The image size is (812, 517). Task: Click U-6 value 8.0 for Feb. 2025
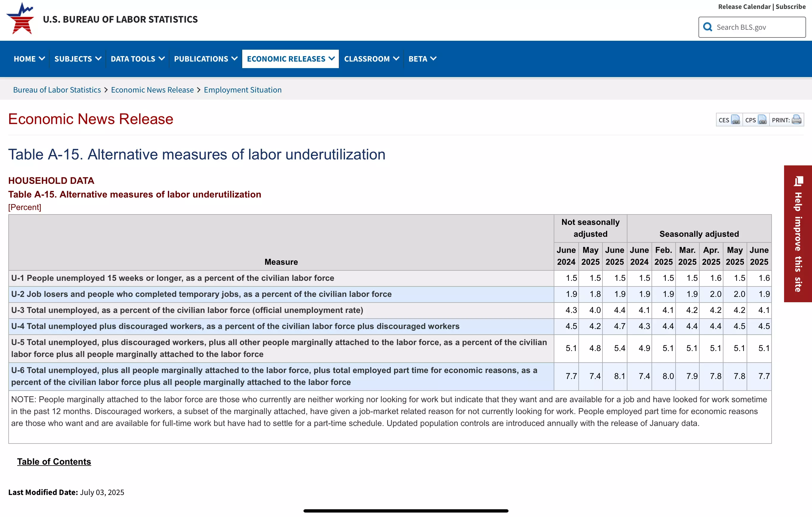(664, 376)
